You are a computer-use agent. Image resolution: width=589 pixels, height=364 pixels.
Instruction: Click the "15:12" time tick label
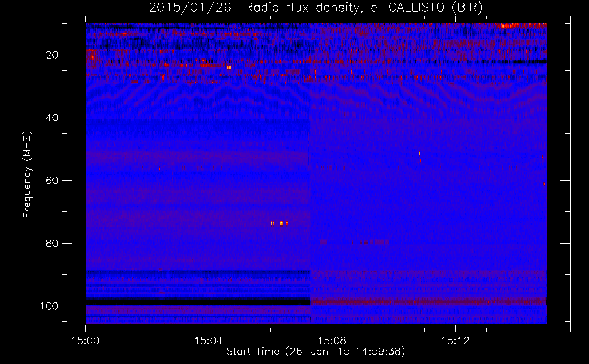(x=455, y=341)
